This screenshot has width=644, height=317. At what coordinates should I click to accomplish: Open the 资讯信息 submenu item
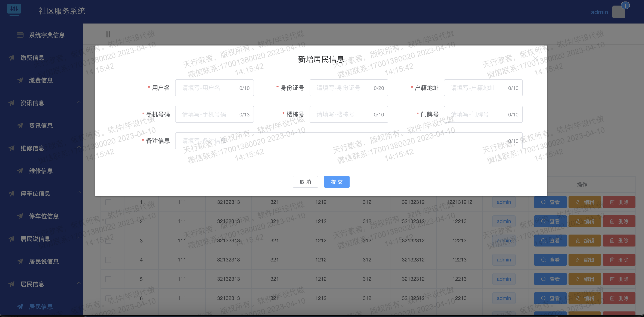(41, 125)
